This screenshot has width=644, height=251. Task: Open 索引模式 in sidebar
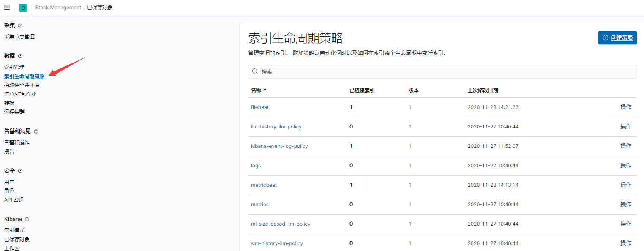[14, 230]
